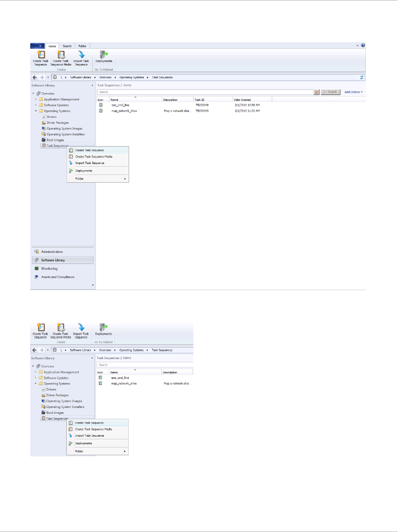Sort by Task ID column header
The width and height of the screenshot is (398, 532).
pos(213,100)
